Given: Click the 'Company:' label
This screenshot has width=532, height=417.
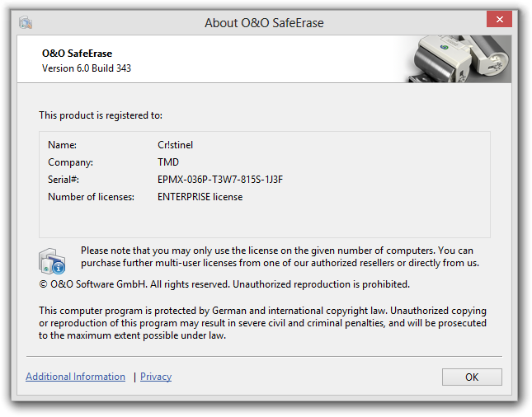Looking at the screenshot, I should (x=70, y=162).
